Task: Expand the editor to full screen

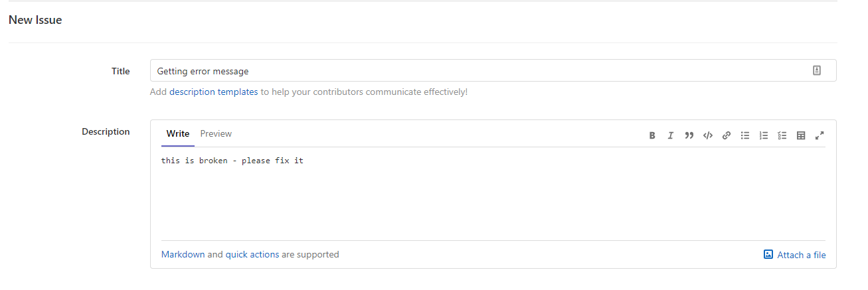Action: coord(820,135)
